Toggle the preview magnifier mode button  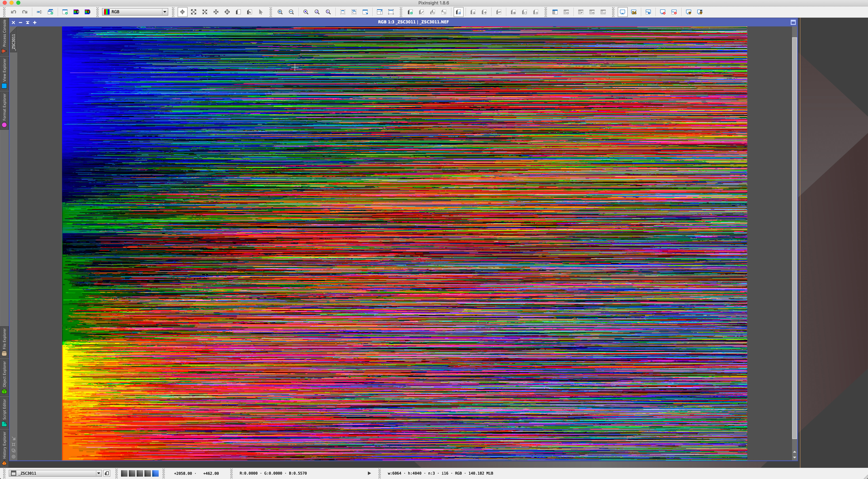click(458, 12)
